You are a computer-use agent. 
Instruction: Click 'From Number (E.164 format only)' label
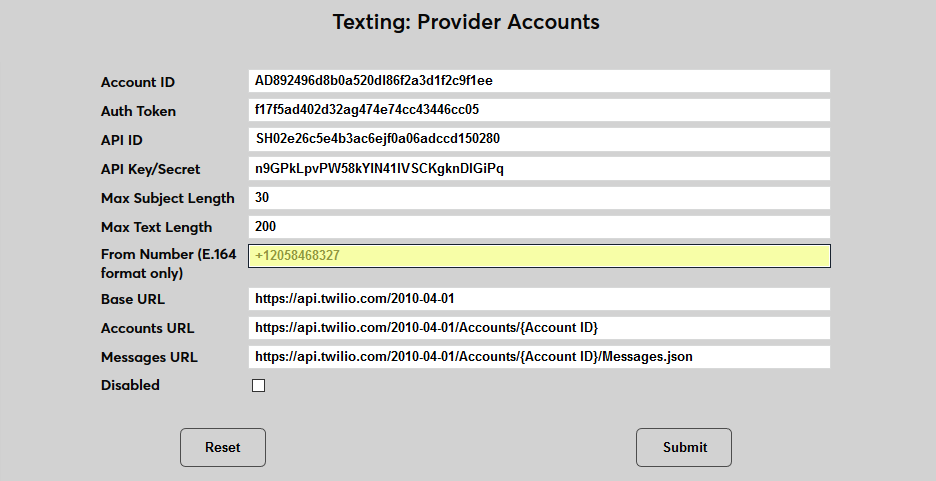tap(169, 264)
